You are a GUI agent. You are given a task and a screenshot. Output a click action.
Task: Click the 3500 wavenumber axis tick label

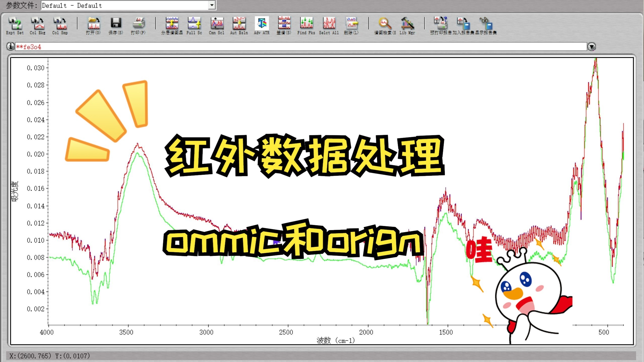click(x=126, y=332)
